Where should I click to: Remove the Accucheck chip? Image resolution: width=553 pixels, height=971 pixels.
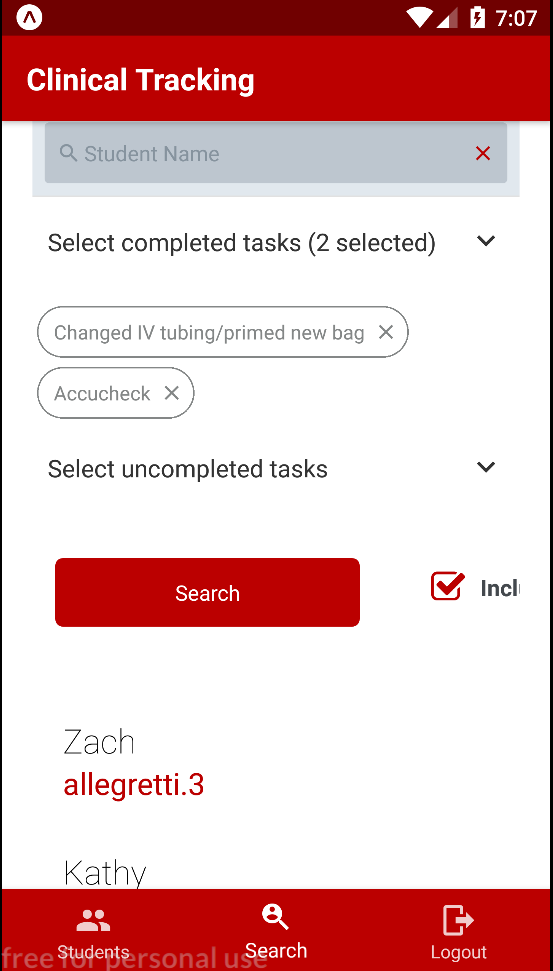(172, 393)
